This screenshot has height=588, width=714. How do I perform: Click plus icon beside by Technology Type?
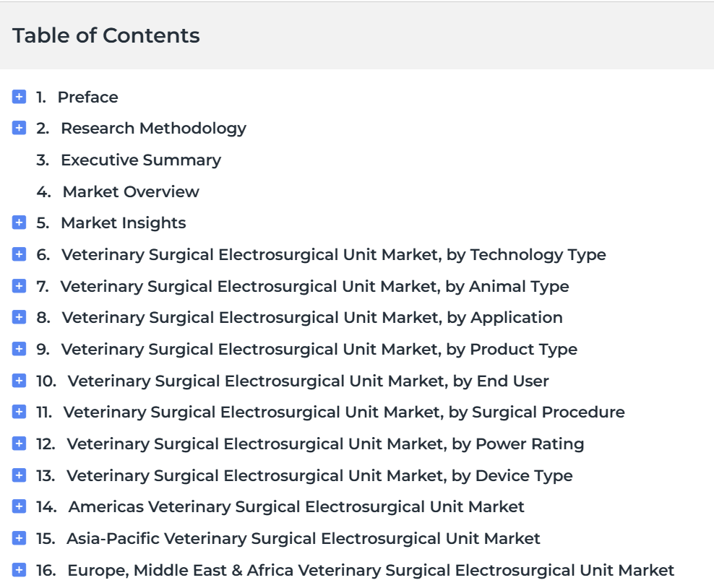coord(19,254)
